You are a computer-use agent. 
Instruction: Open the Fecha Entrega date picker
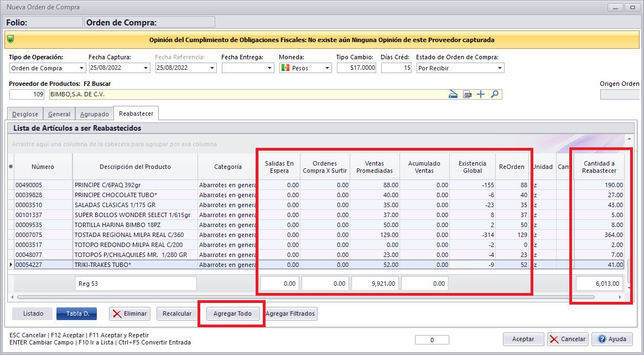(270, 68)
